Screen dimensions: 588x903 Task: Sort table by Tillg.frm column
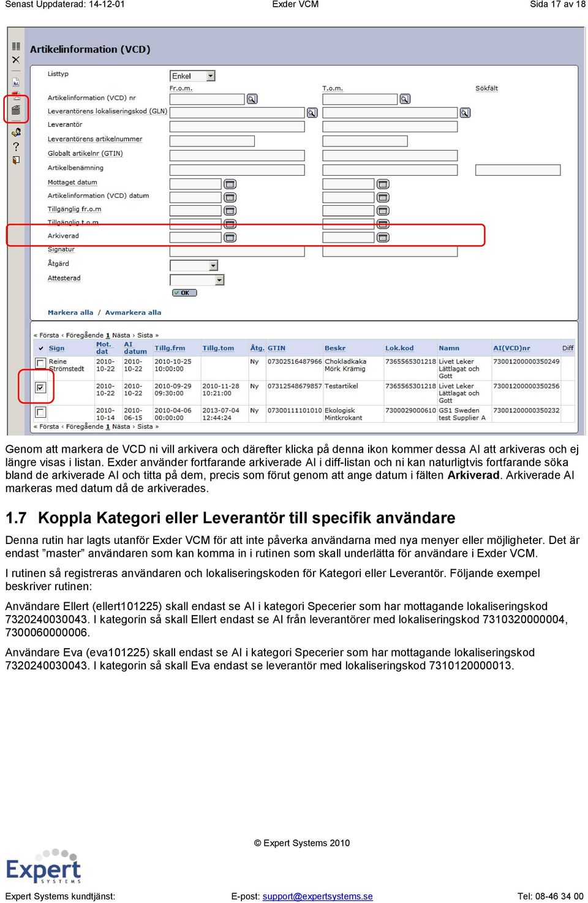click(x=170, y=348)
